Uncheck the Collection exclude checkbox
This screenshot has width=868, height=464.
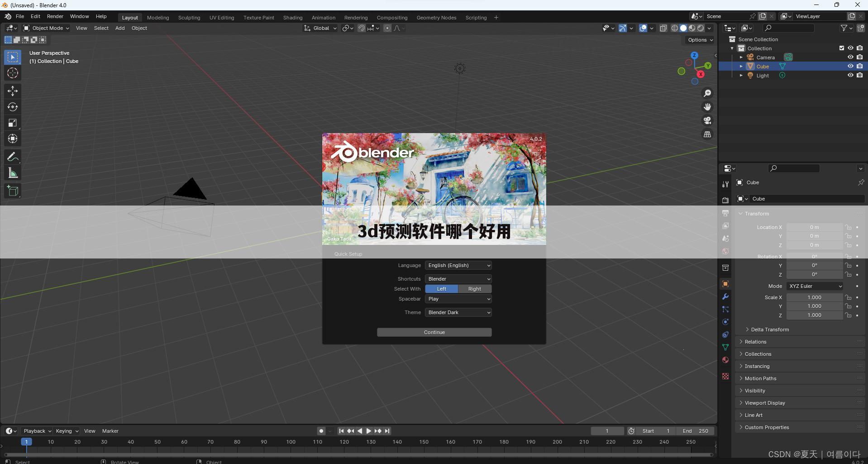point(842,48)
